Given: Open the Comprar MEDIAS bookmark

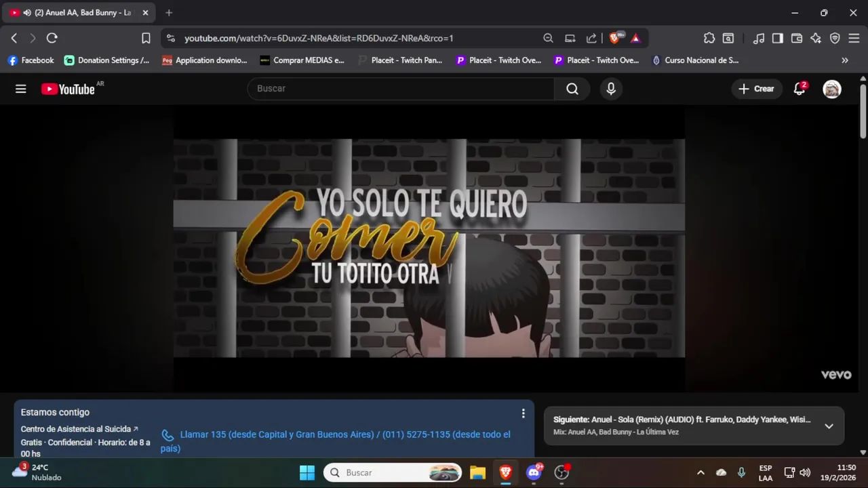Looking at the screenshot, I should [x=302, y=60].
